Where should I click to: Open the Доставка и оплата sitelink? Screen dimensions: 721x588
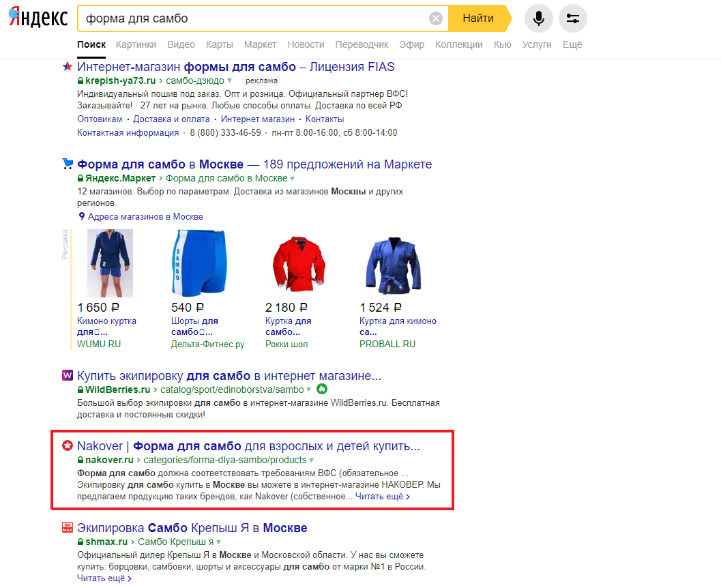(x=171, y=119)
